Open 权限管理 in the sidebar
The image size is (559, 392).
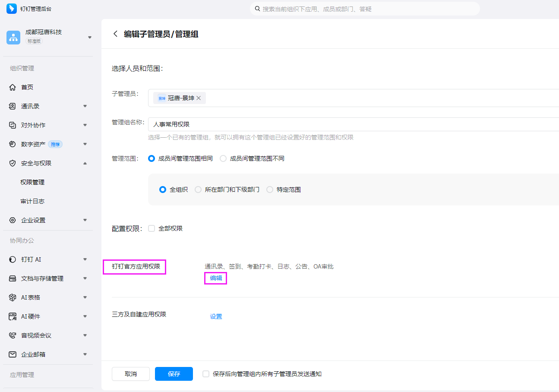pos(32,182)
